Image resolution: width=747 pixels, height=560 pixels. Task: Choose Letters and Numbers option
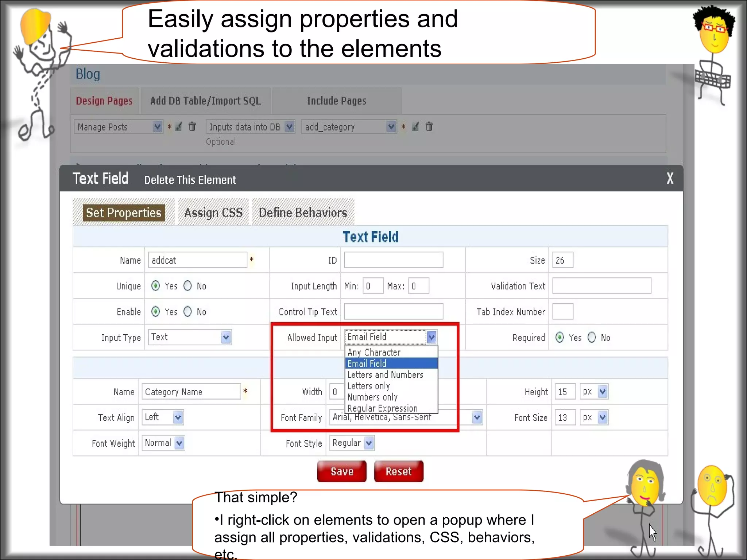pos(391,375)
